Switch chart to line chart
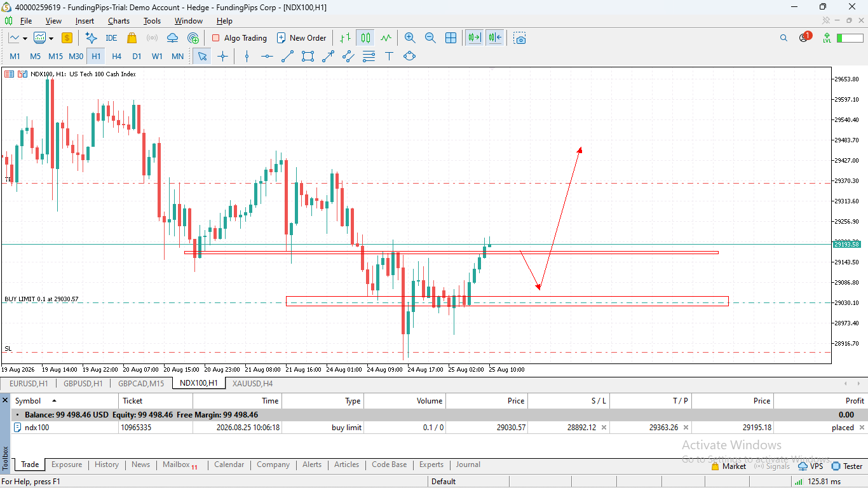The image size is (868, 488). click(386, 38)
